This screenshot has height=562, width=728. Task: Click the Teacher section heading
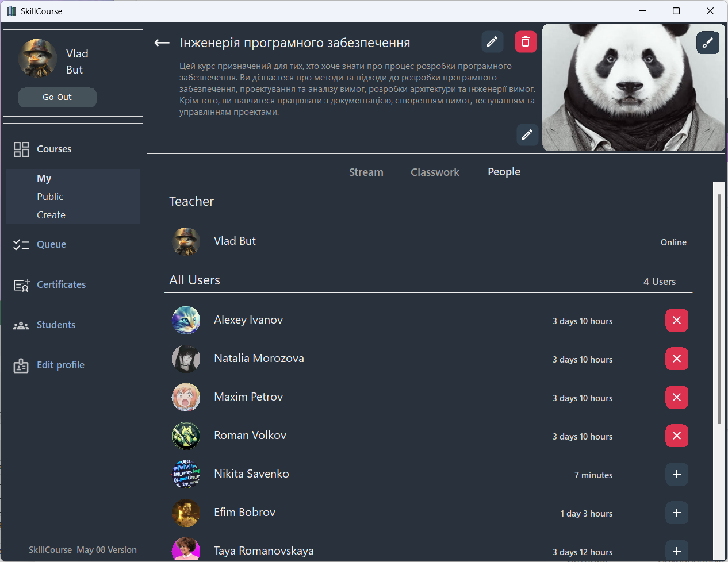pyautogui.click(x=191, y=201)
